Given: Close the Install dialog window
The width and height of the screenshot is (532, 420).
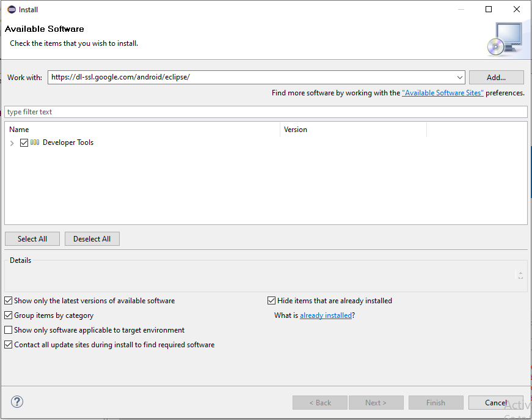Looking at the screenshot, I should pyautogui.click(x=516, y=9).
